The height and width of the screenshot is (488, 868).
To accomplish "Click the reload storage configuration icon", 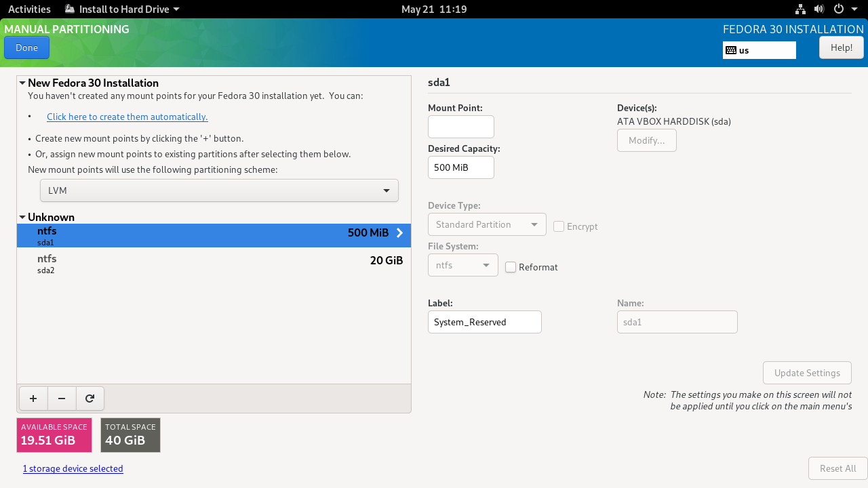I will (x=90, y=399).
